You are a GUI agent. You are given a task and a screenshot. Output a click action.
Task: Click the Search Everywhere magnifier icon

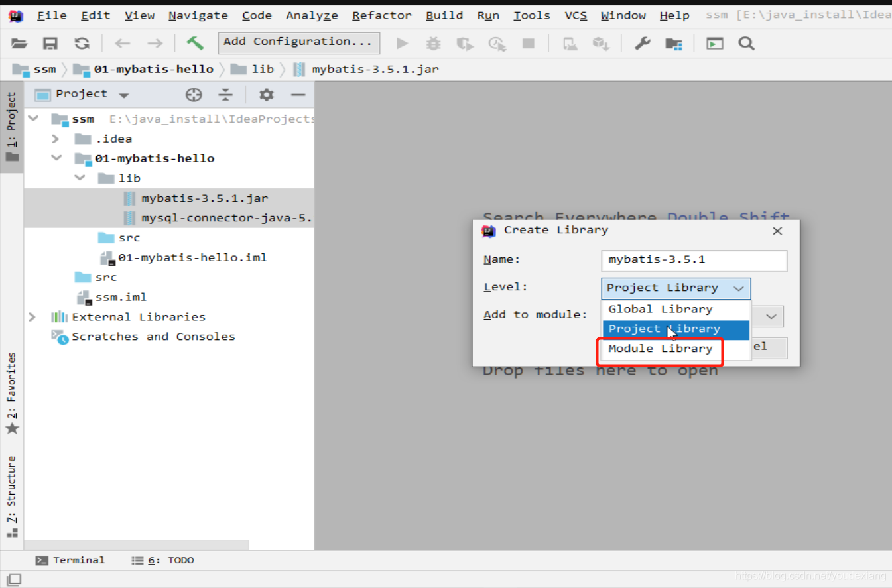[746, 43]
